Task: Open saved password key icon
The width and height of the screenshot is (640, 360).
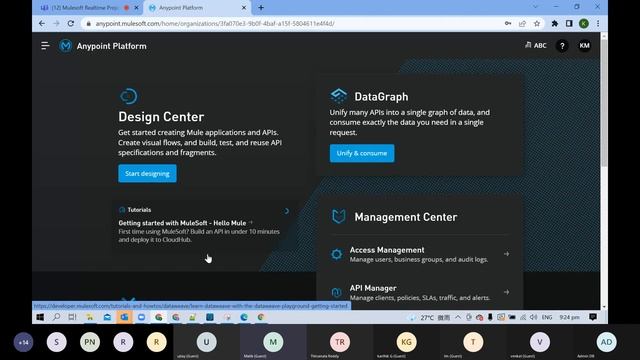Action: 508,24
